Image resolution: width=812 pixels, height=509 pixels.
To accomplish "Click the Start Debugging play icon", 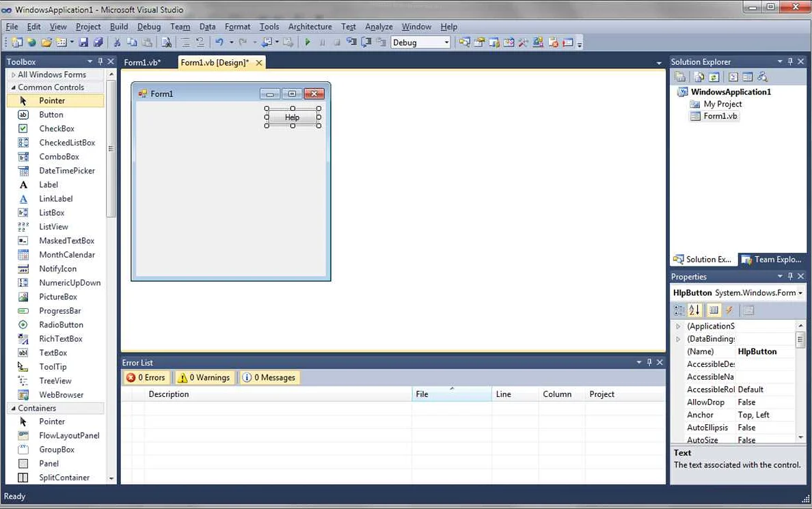I will pos(308,42).
